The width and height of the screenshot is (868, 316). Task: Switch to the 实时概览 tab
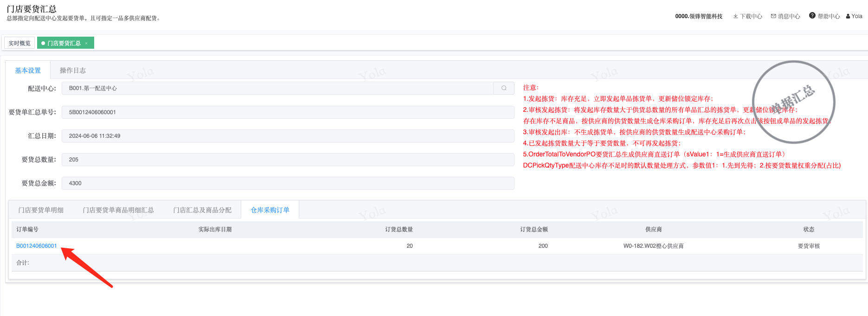point(19,43)
